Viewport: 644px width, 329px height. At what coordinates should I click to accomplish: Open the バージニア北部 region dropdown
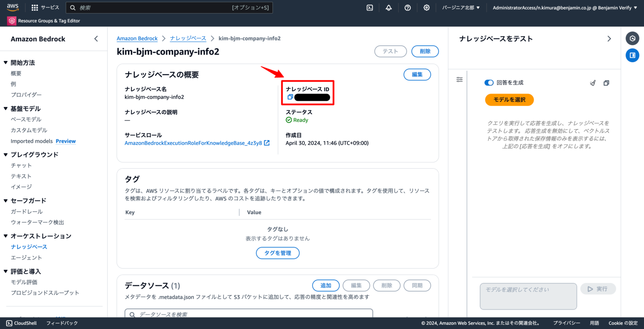click(x=460, y=8)
